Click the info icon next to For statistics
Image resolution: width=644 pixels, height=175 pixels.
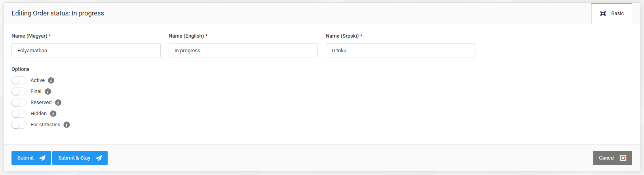coord(67,125)
